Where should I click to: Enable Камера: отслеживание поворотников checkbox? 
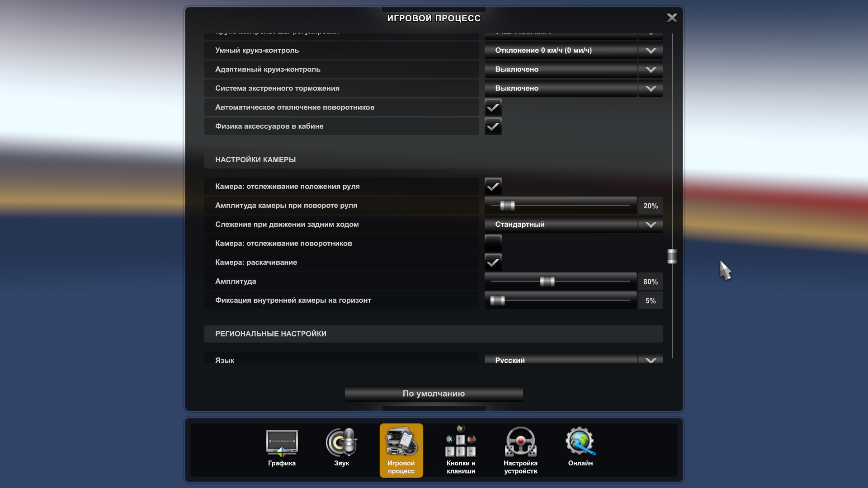pos(493,244)
